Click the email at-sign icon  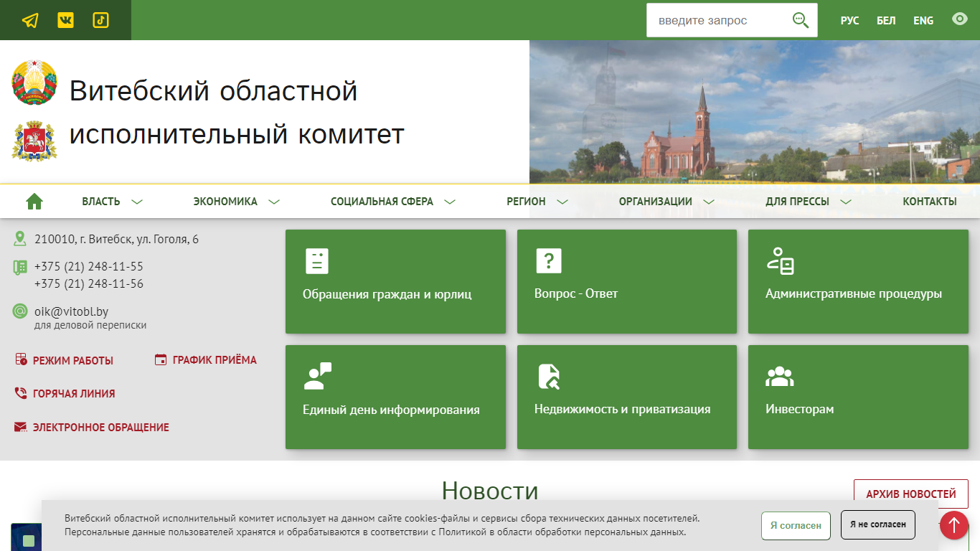point(20,311)
